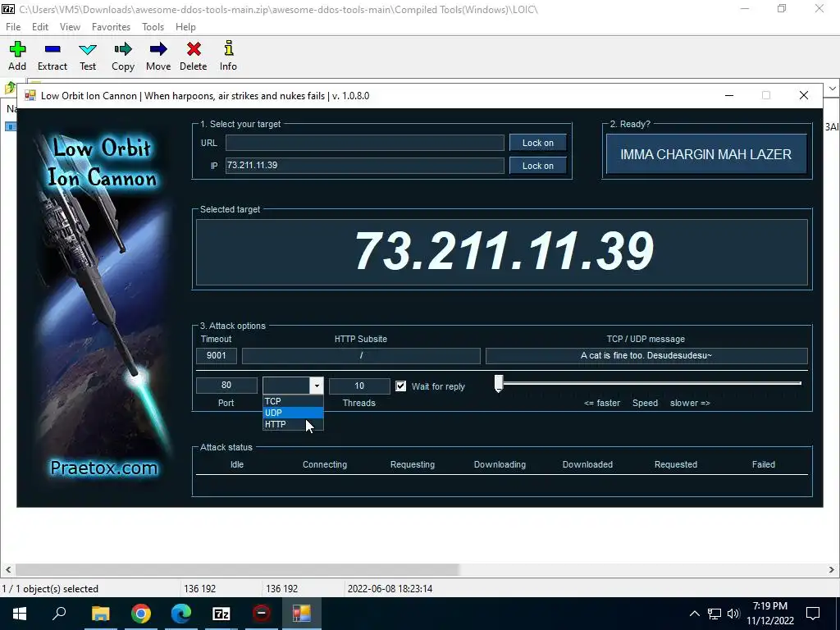Viewport: 840px width, 630px height.
Task: Click the Add toolbar icon in 7-Zip
Action: click(x=17, y=49)
